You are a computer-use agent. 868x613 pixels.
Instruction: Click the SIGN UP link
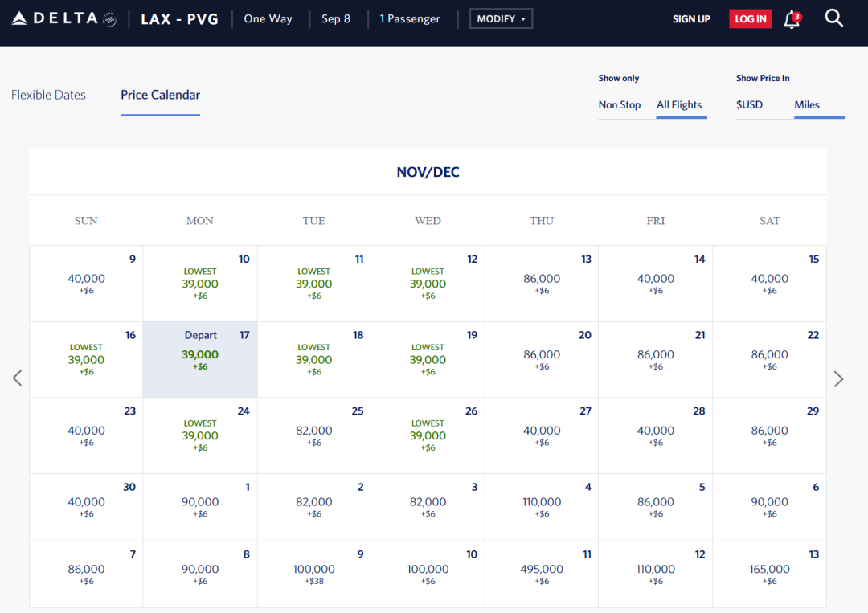pyautogui.click(x=691, y=19)
